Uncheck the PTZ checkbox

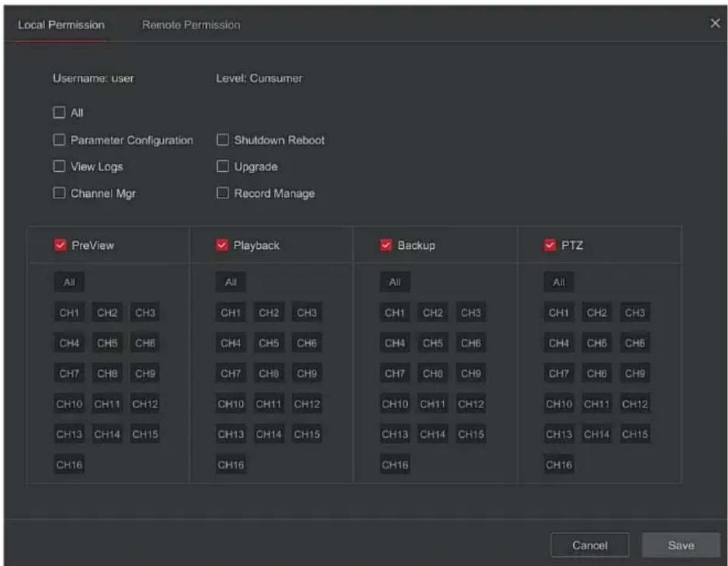(x=550, y=245)
